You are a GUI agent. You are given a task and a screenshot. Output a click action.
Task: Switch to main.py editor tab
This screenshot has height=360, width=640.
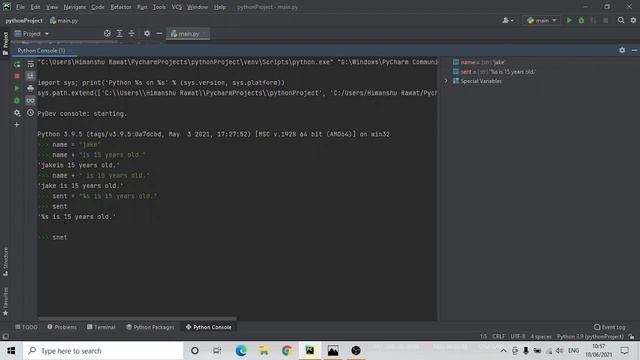click(188, 34)
